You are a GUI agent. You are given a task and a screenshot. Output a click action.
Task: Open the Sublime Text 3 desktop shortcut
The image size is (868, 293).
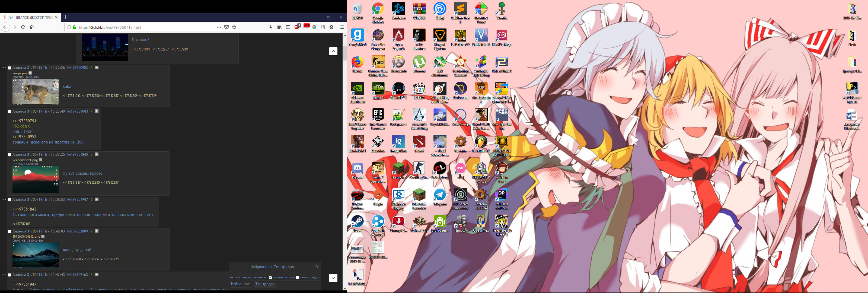[x=460, y=13]
